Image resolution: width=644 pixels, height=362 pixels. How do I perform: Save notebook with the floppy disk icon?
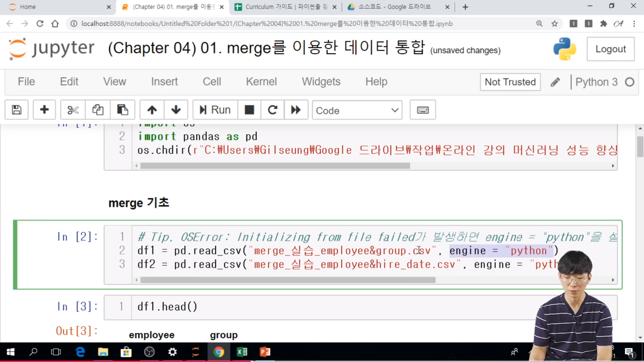click(x=16, y=110)
